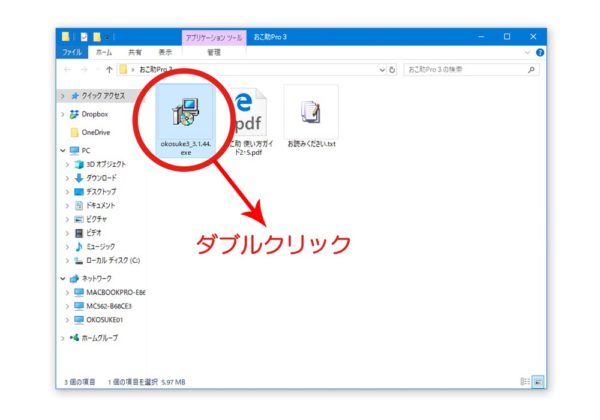Select the お読みください.txt file
This screenshot has width=600, height=420.
point(311,117)
